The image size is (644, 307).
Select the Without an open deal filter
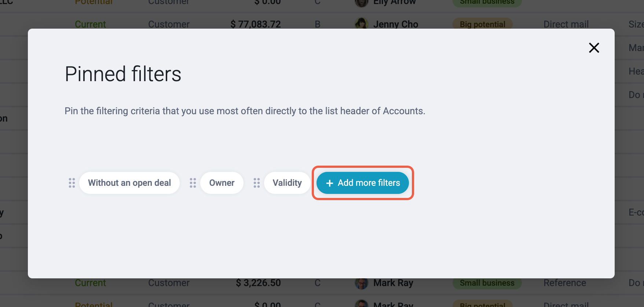[x=129, y=183]
